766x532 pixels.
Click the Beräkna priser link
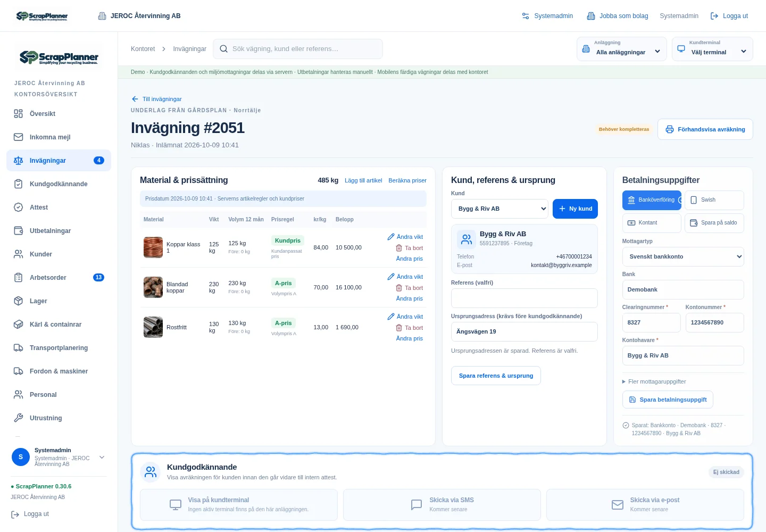coord(407,180)
